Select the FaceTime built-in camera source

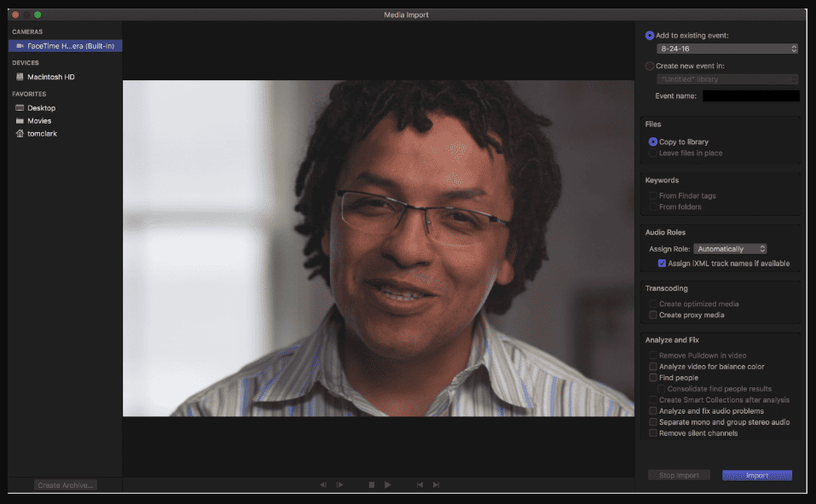65,46
